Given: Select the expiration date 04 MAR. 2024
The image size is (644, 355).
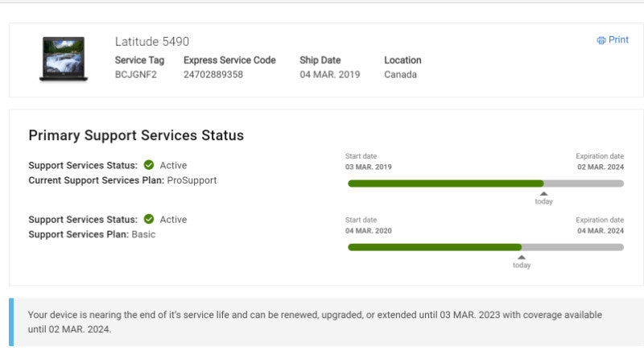Looking at the screenshot, I should point(601,230).
